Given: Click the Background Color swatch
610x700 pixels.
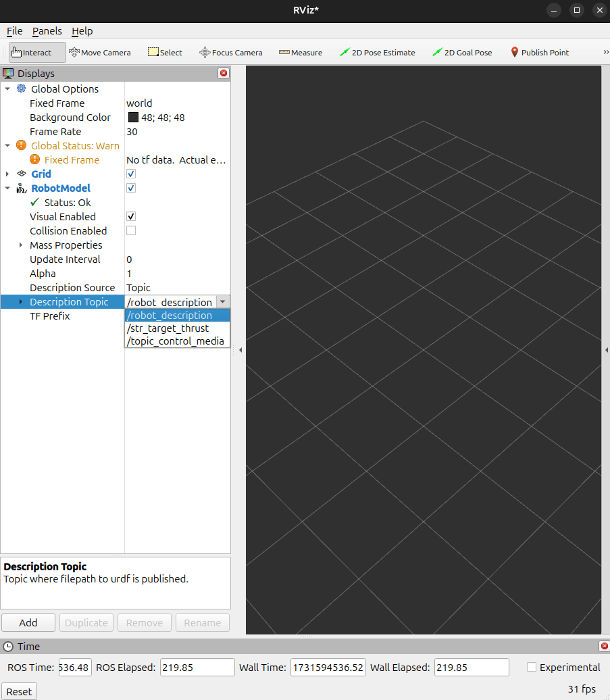Looking at the screenshot, I should [x=133, y=117].
